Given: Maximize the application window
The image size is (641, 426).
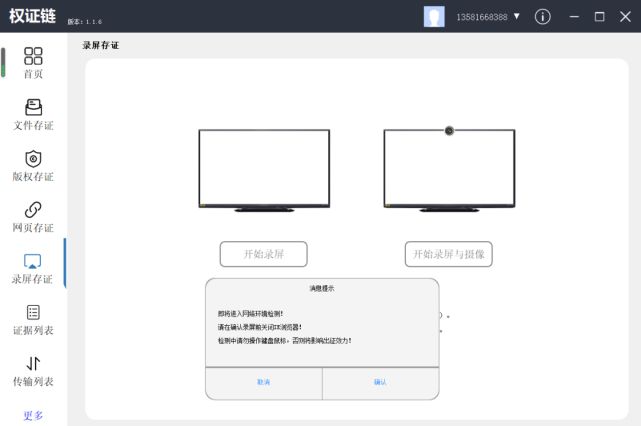Looking at the screenshot, I should (599, 17).
